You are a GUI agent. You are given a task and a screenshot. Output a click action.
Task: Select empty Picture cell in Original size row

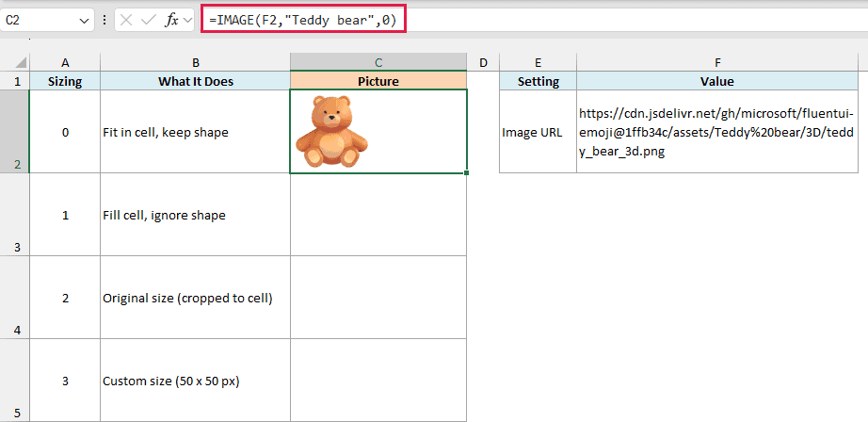tap(378, 298)
